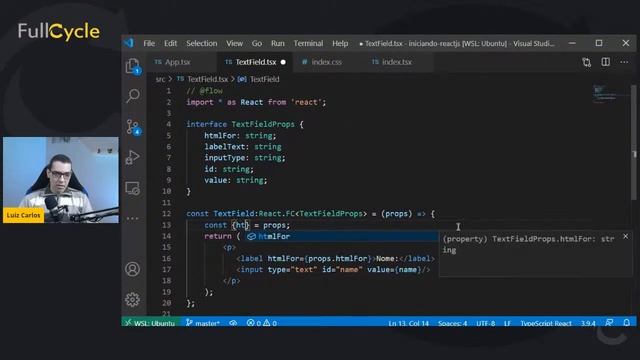Click the '// @flow' comment on line 1
The width and height of the screenshot is (640, 360).
pos(204,91)
